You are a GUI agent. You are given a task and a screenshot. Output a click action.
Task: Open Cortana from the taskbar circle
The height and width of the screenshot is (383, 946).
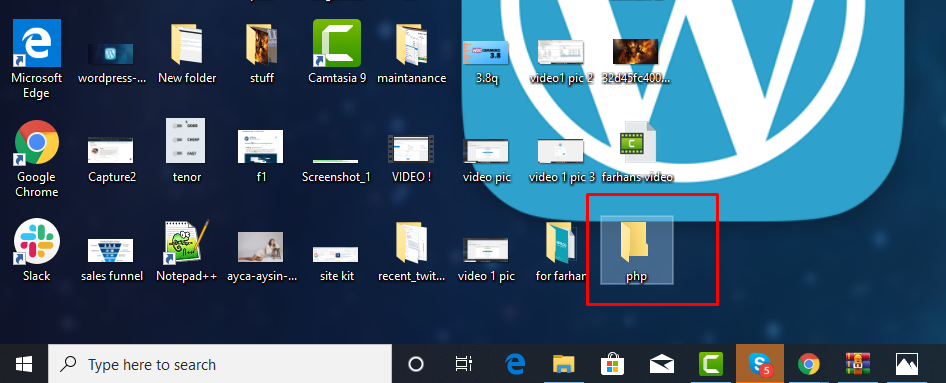(416, 364)
